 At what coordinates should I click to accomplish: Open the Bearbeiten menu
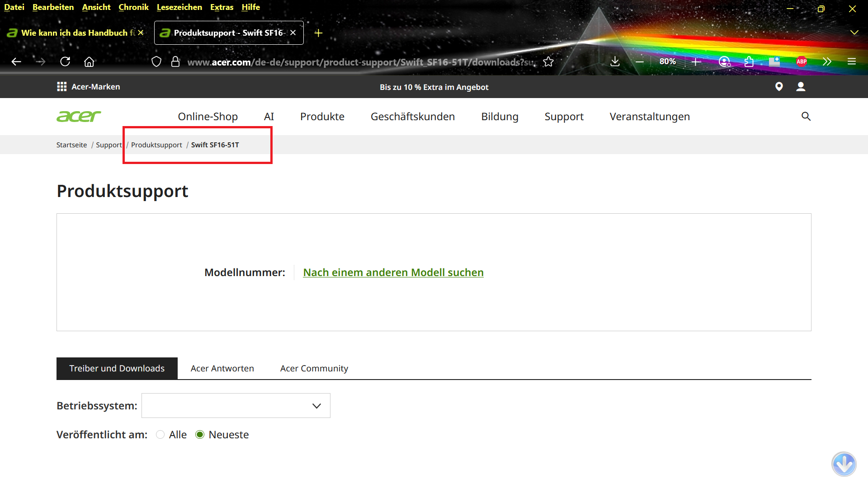(x=53, y=7)
